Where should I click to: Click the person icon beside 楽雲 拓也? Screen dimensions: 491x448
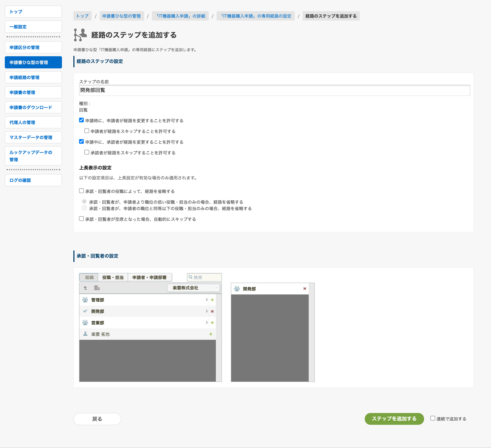coord(85,334)
